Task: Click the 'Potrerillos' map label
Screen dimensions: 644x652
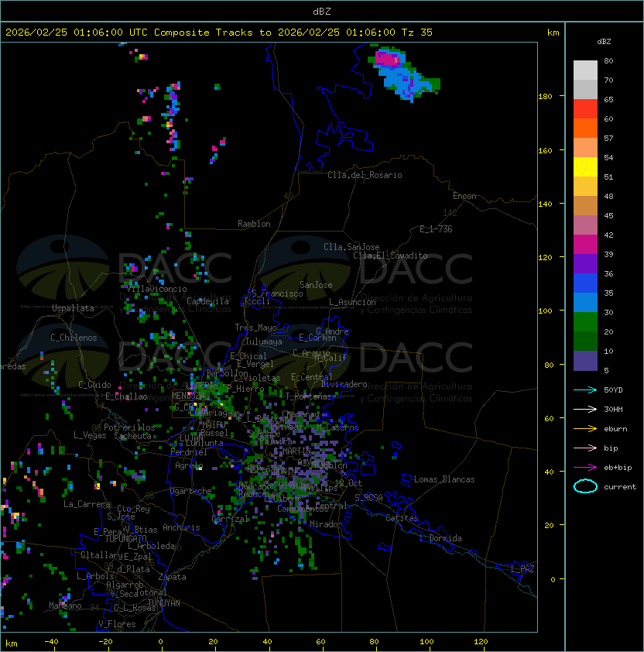Action: point(129,427)
